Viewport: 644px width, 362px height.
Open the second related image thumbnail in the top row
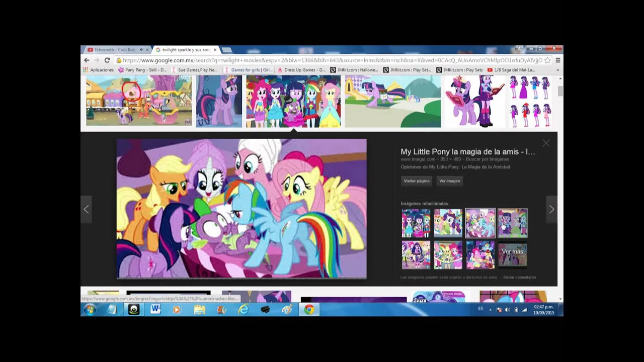tap(448, 223)
